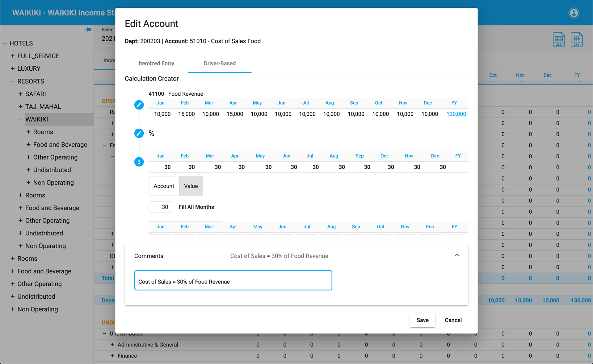Image resolution: width=593 pixels, height=364 pixels.
Task: Select top-level Undistributed node
Action: 36,296
